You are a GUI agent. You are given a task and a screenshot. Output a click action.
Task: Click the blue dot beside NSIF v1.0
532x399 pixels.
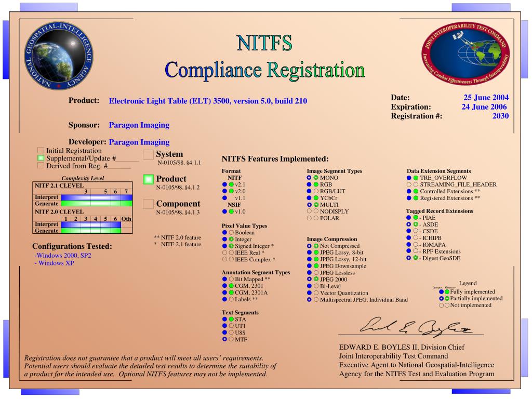224,211
